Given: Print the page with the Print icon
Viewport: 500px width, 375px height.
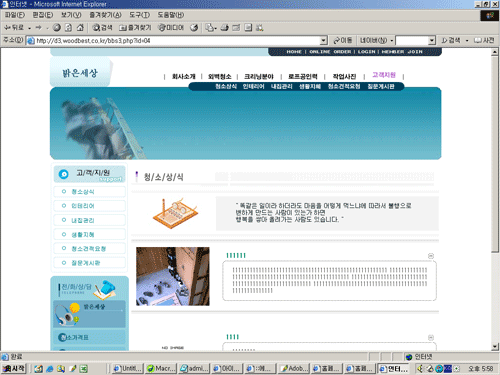Looking at the screenshot, I should 225,28.
